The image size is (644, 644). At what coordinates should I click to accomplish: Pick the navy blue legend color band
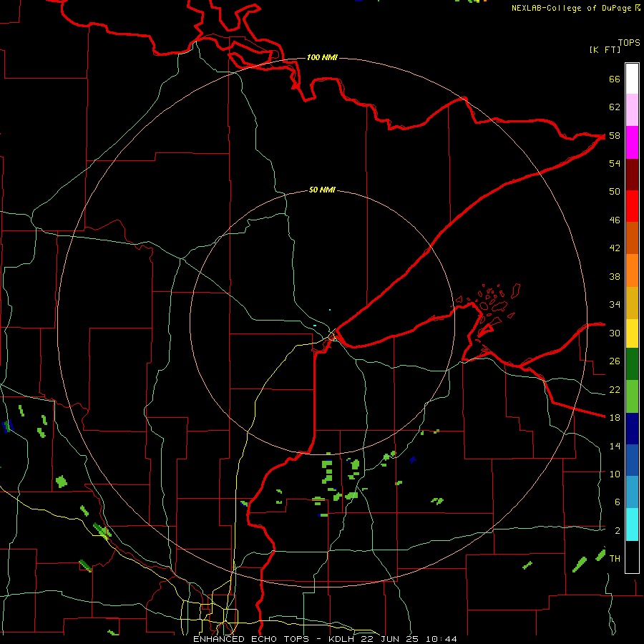coord(632,429)
